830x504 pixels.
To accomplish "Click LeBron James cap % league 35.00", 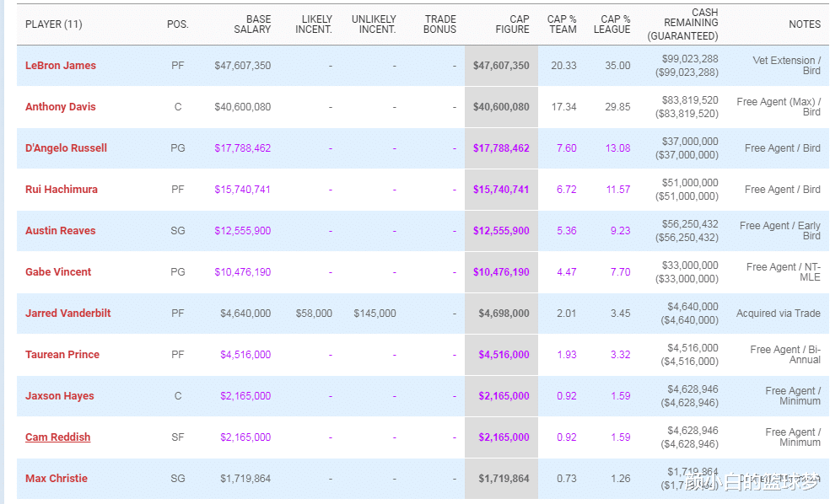I will [617, 66].
